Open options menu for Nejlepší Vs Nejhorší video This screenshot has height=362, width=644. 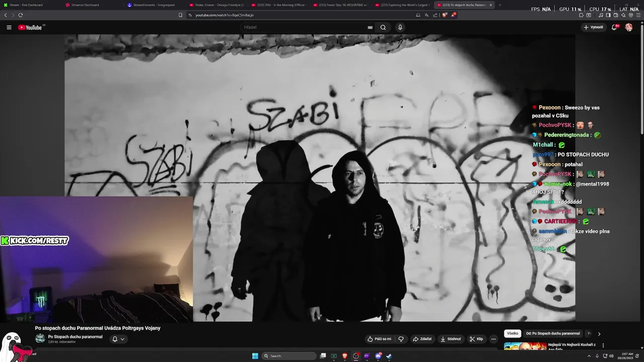(x=603, y=345)
